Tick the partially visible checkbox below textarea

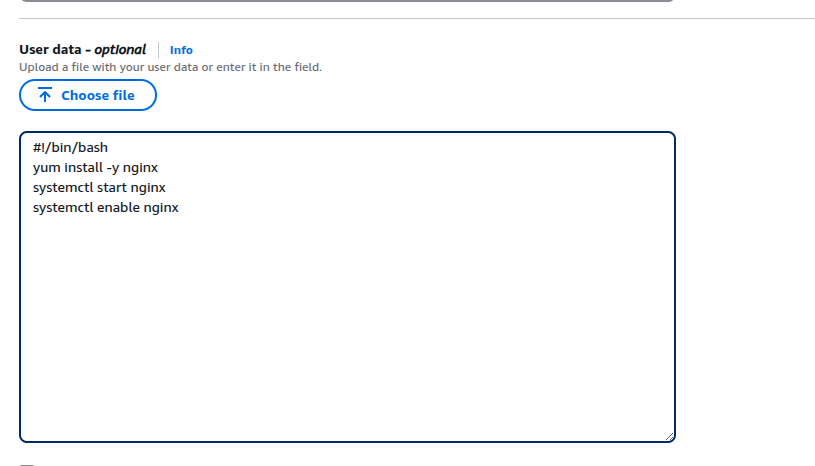click(27, 465)
